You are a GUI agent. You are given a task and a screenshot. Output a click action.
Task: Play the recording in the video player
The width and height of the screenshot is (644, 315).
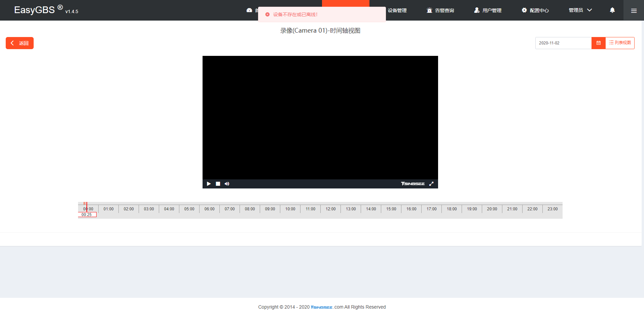(x=209, y=184)
